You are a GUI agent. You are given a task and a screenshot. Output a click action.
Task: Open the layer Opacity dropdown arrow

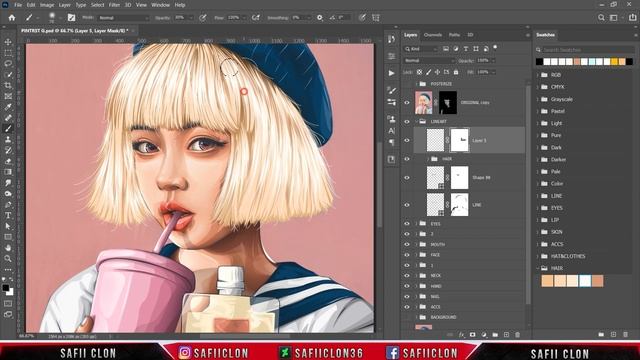493,60
